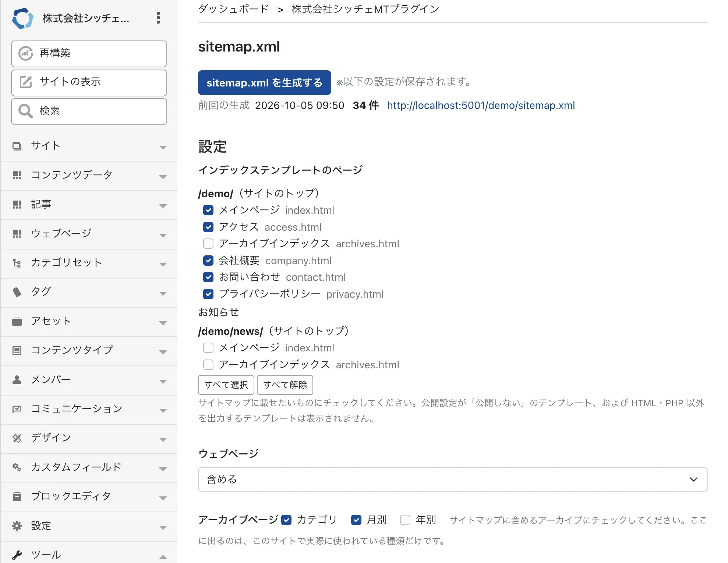The width and height of the screenshot is (728, 563).
Task: Uncheck メインページ index.html under /demo/
Action: pos(208,210)
